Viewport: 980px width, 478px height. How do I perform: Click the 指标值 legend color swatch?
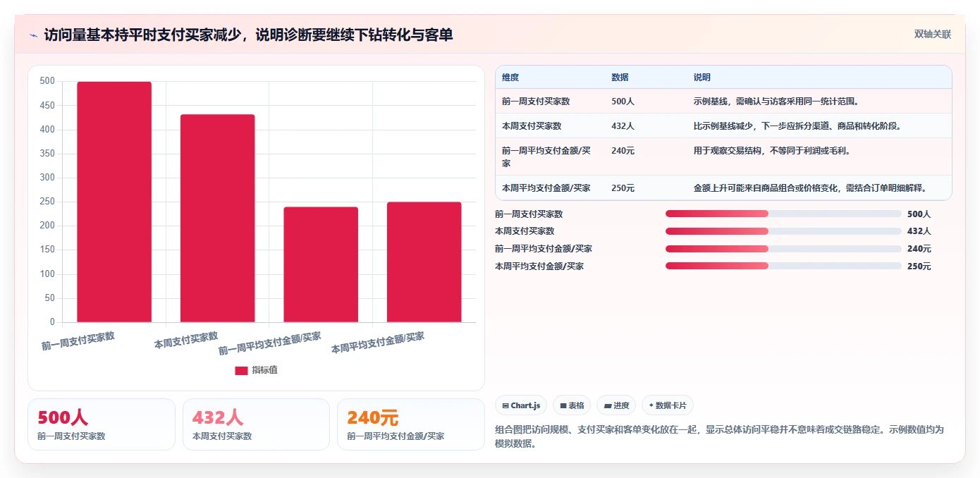click(241, 370)
